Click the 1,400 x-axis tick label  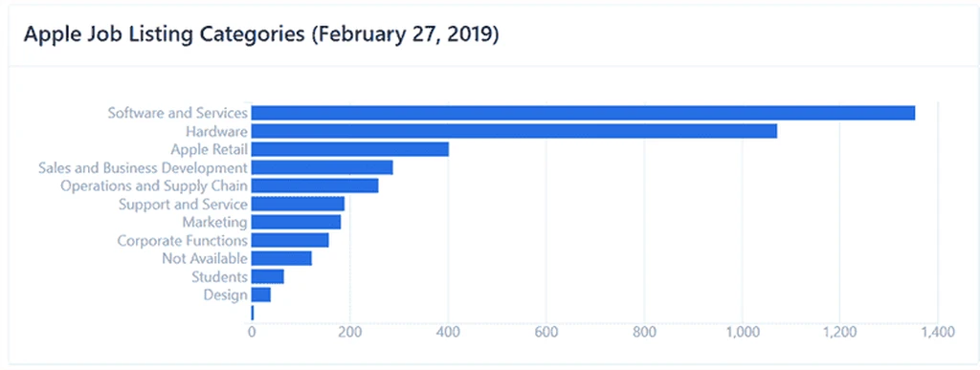(938, 332)
